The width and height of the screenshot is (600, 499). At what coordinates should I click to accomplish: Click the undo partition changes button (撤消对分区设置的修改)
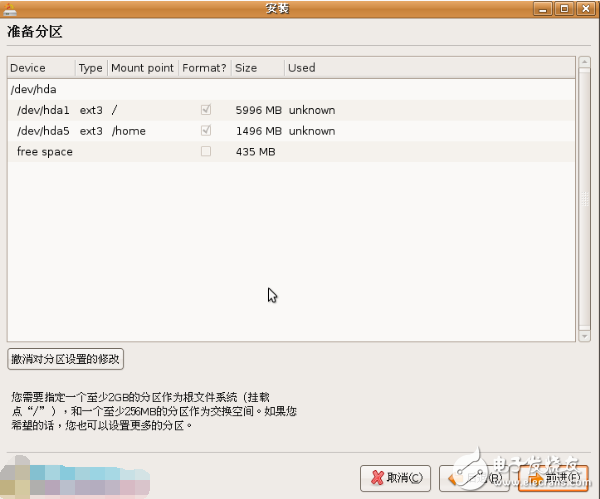click(x=65, y=359)
